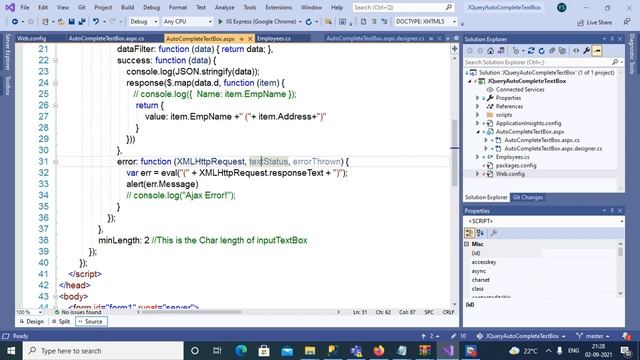Expand the Properties node in Solution Explorer
This screenshot has height=360, width=640.
478,98
